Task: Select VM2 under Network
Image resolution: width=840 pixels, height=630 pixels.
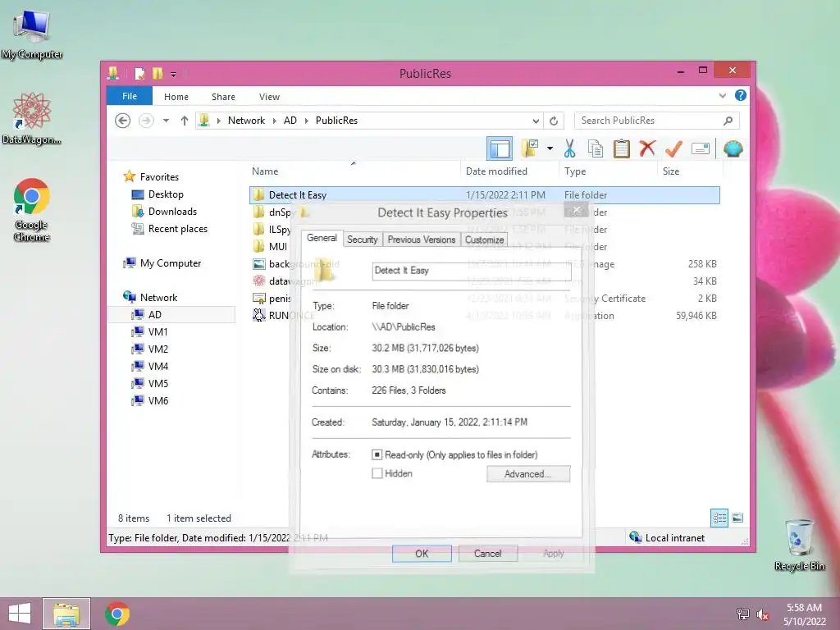Action: (x=158, y=349)
